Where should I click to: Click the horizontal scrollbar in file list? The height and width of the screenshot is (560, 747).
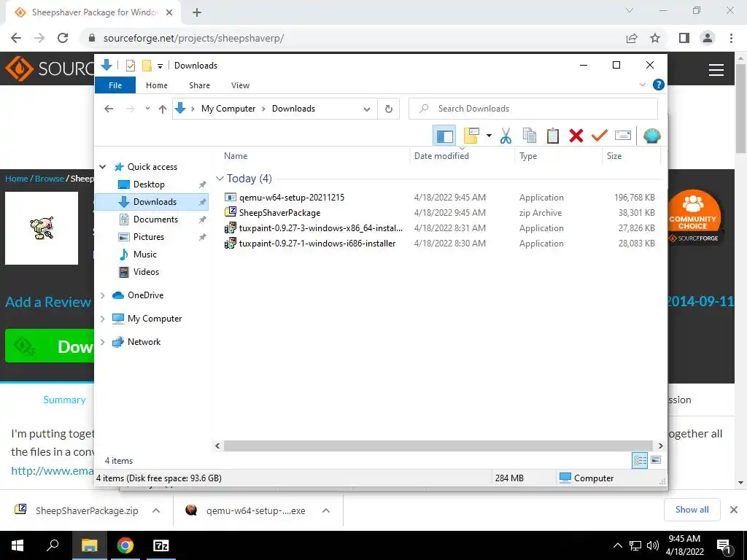point(438,446)
